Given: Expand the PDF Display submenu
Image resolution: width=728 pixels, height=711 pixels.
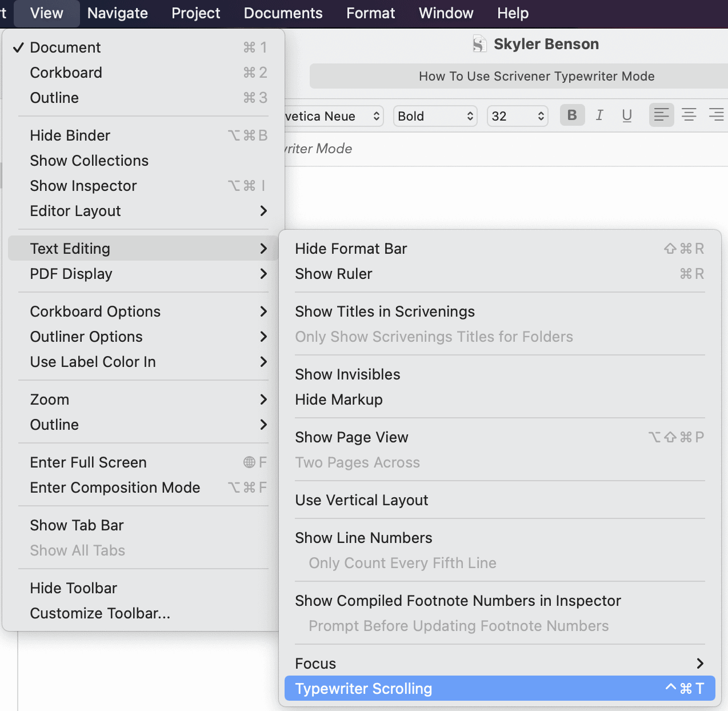Looking at the screenshot, I should (x=143, y=274).
